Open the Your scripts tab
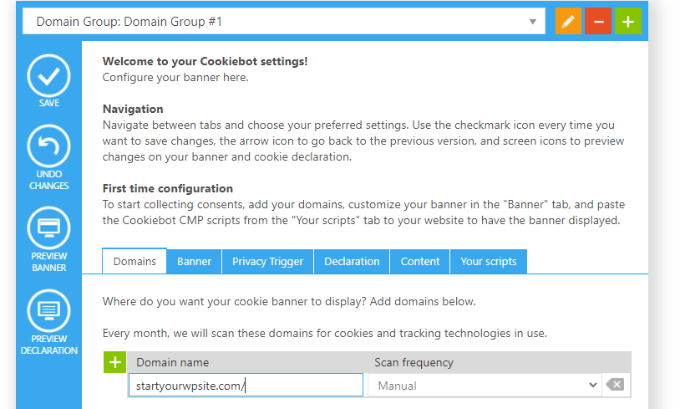The image size is (680, 409). [x=488, y=261]
